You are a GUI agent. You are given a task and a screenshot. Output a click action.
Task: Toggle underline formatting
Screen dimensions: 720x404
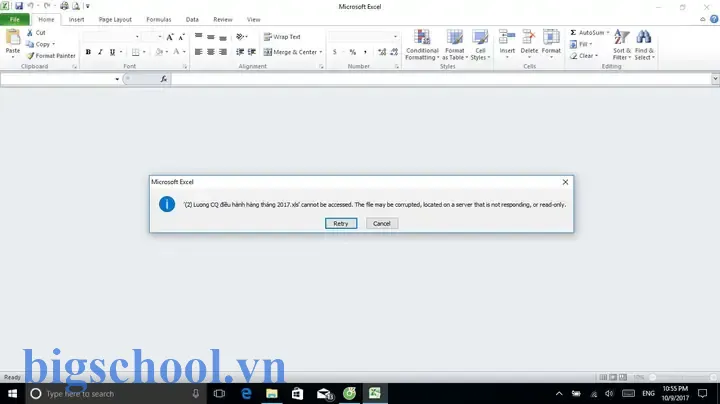[x=112, y=52]
